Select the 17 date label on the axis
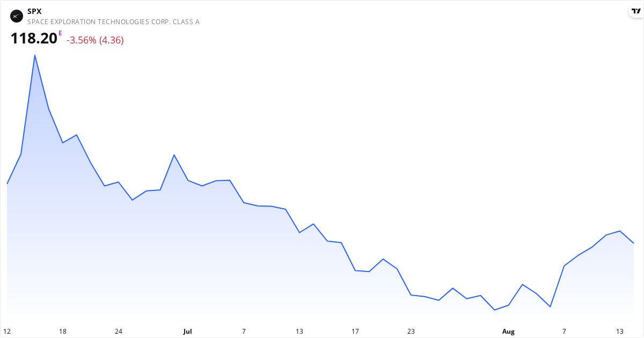Screen dimensions: 644x338 [355, 332]
